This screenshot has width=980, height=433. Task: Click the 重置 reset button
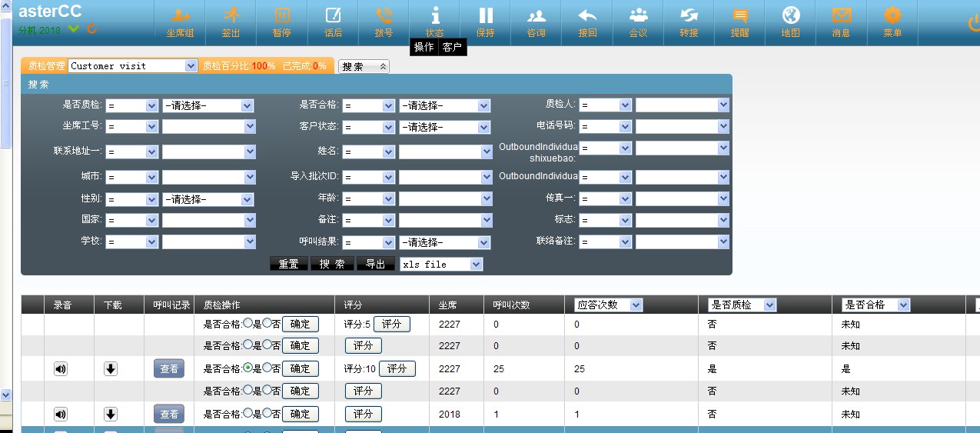pyautogui.click(x=288, y=264)
